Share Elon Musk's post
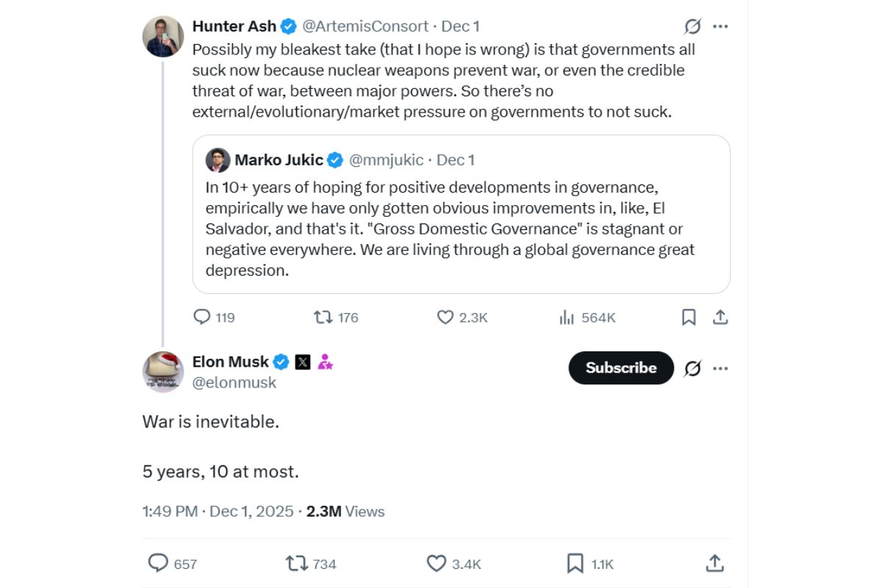The image size is (882, 588). (x=714, y=563)
